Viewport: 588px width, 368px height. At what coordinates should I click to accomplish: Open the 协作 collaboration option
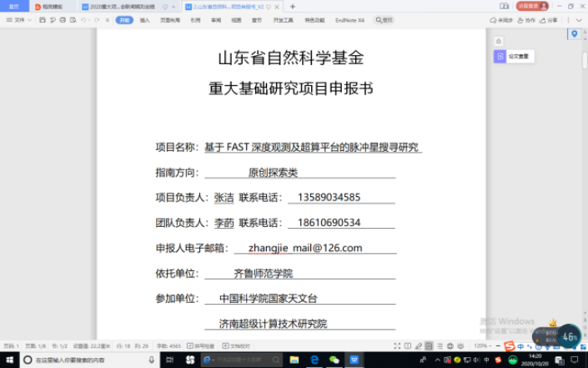click(x=527, y=19)
